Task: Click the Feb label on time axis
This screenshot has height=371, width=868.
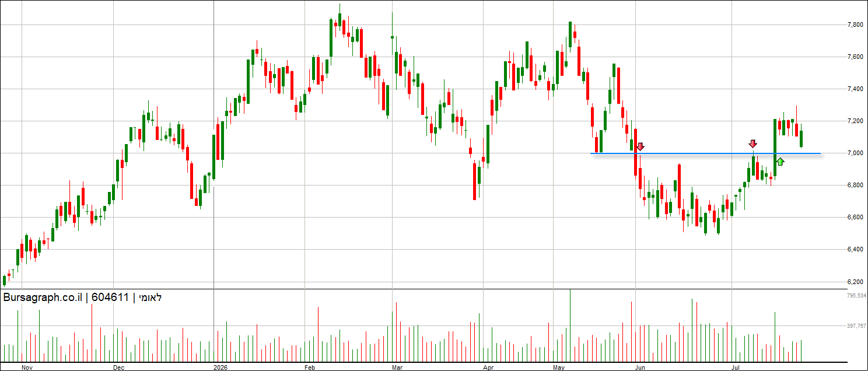Action: pos(310,367)
